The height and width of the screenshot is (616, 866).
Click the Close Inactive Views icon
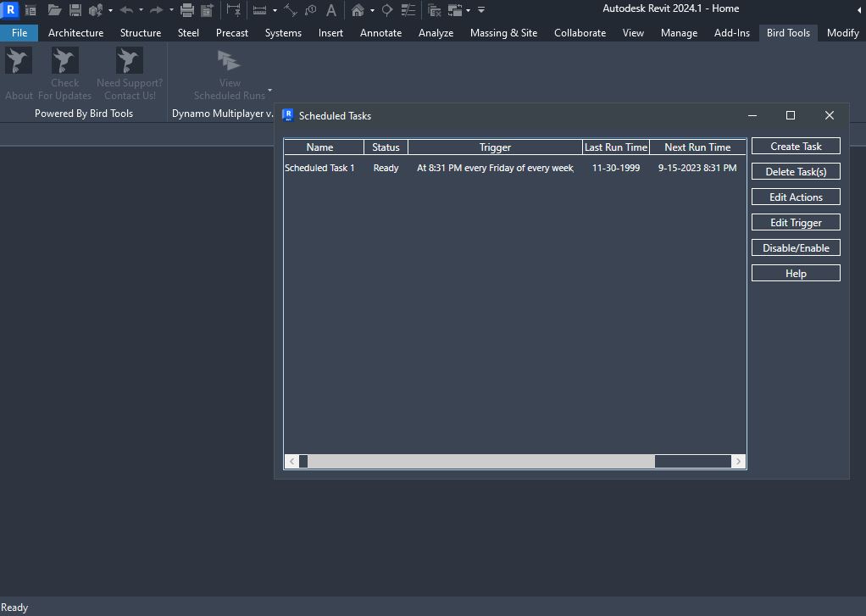(435, 10)
